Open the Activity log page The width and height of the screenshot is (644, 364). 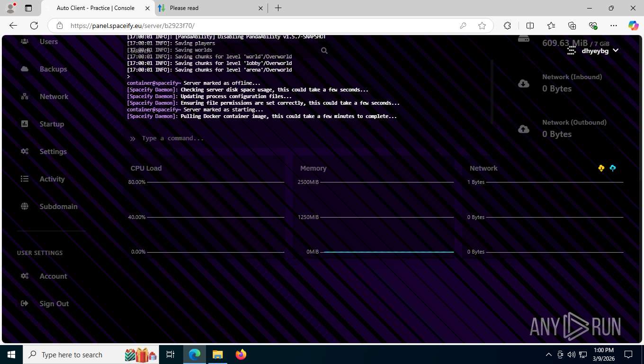[x=52, y=179]
